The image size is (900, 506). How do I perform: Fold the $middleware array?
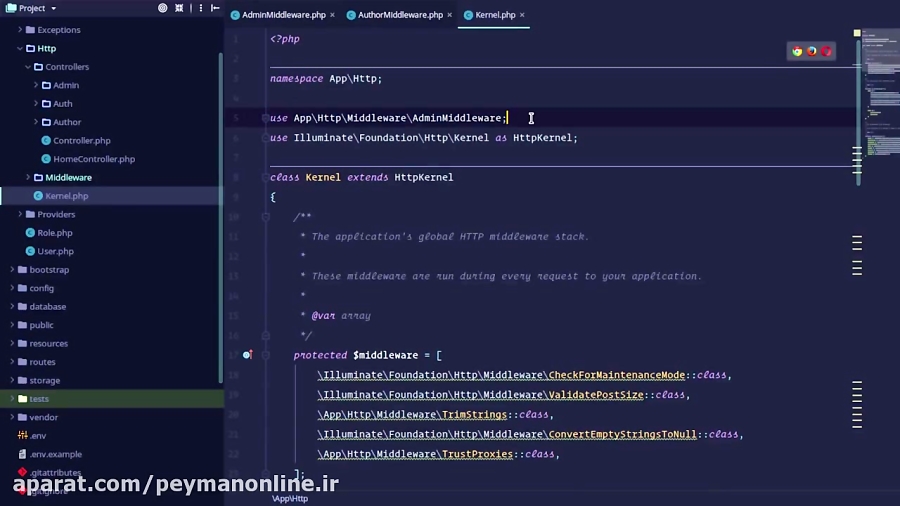tap(265, 355)
